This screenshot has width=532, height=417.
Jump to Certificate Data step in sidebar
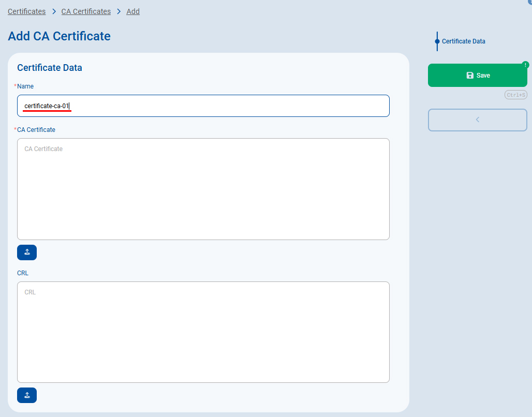(463, 41)
